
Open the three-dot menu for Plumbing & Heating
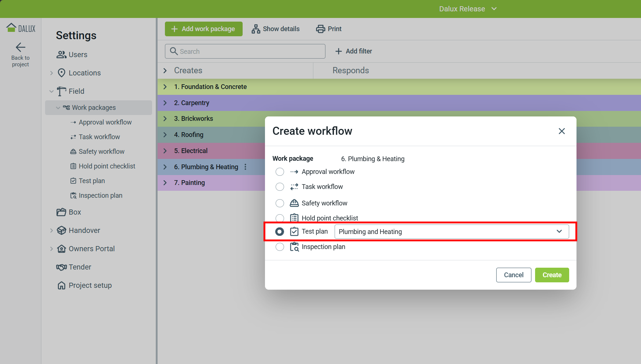[245, 167]
